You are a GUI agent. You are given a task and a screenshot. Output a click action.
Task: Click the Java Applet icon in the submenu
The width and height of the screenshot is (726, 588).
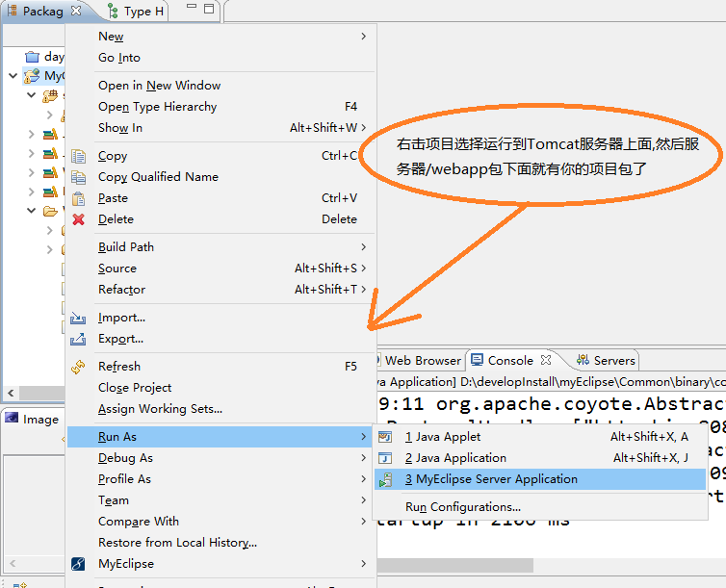385,437
